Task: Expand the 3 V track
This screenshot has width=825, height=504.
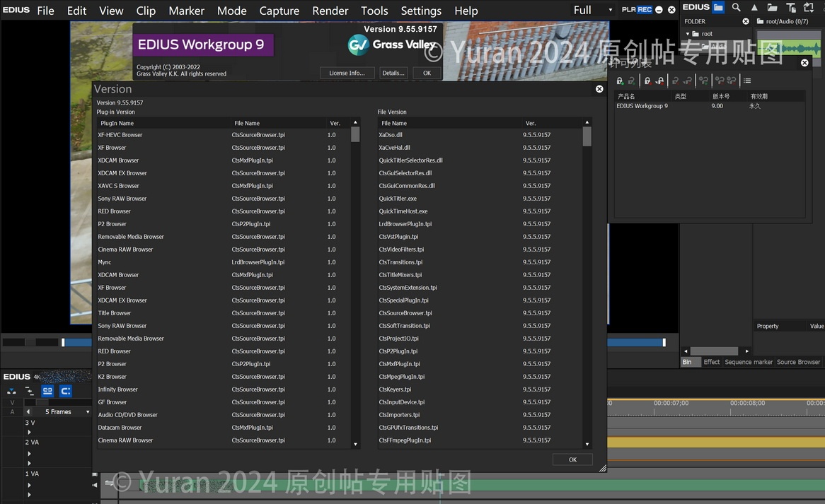Action: coord(29,432)
